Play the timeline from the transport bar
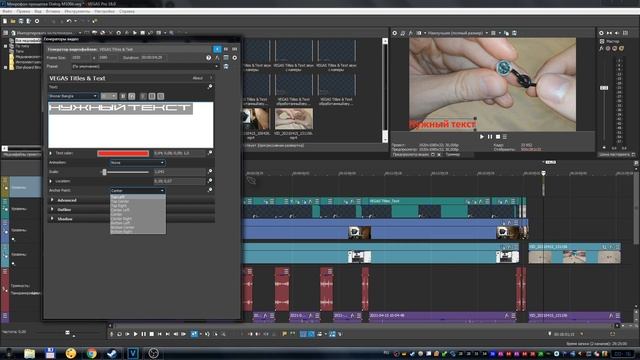 (136, 334)
